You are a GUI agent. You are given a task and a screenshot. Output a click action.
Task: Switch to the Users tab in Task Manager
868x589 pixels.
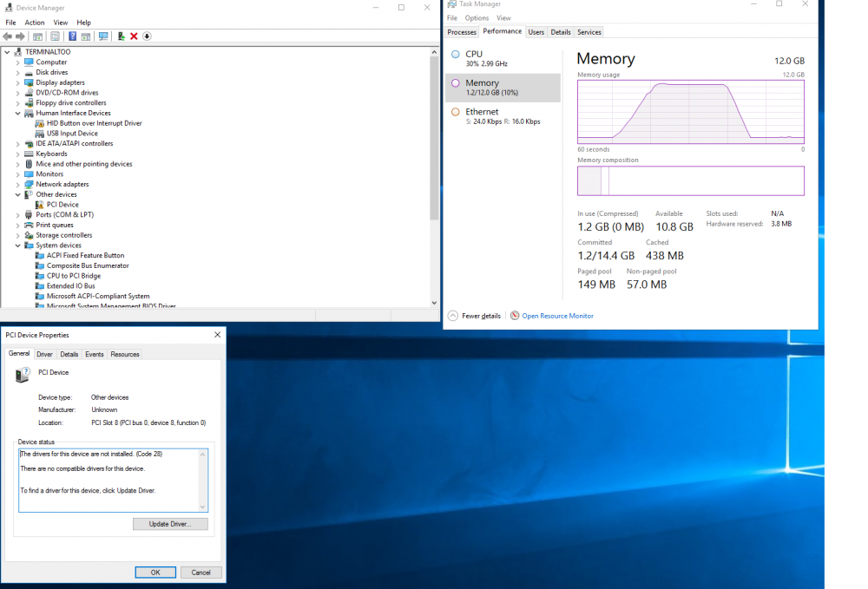pyautogui.click(x=536, y=32)
